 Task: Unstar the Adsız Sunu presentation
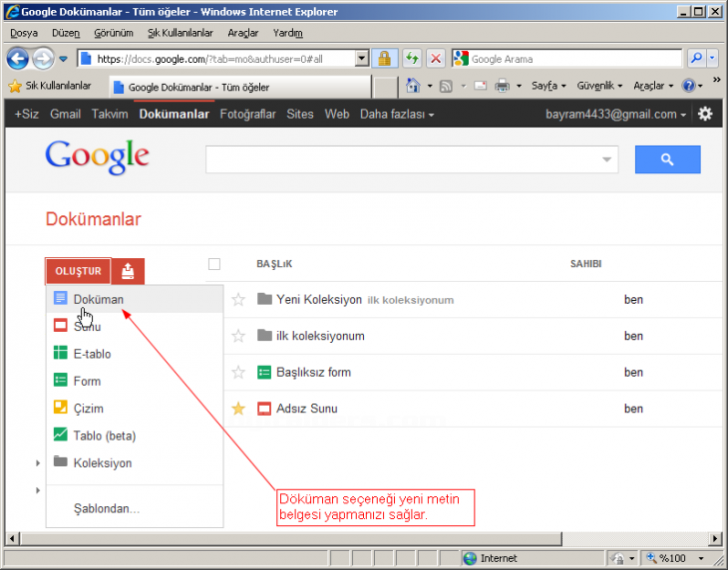coord(238,409)
